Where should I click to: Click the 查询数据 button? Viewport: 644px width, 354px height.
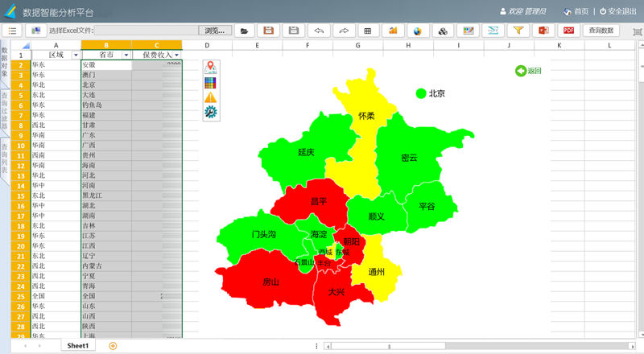coord(601,31)
